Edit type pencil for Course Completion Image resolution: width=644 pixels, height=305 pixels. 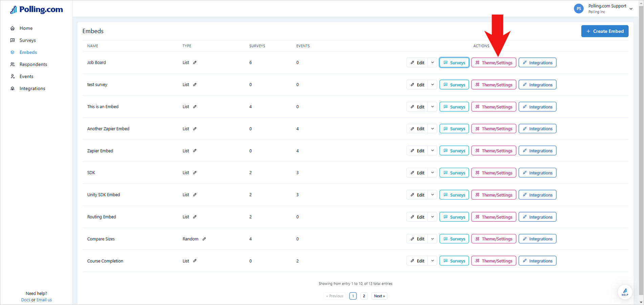pos(195,261)
